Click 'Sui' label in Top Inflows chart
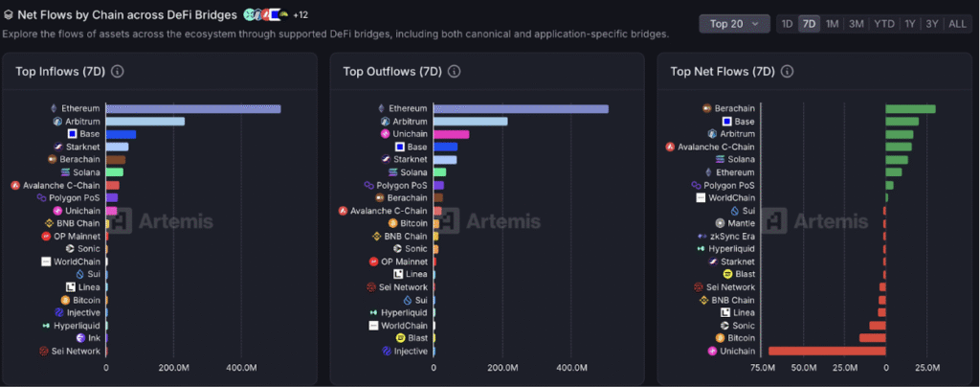980x387 pixels. tap(94, 275)
